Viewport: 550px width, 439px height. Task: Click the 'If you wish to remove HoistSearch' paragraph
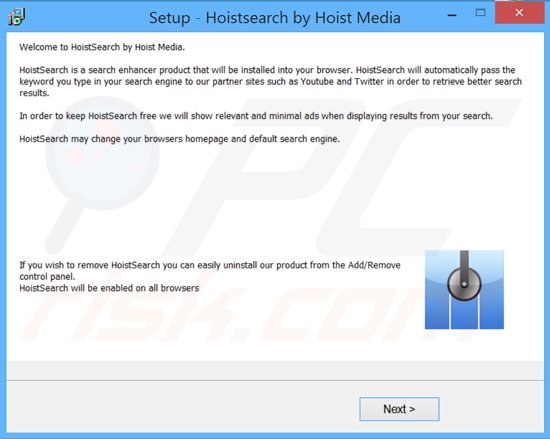pyautogui.click(x=210, y=271)
